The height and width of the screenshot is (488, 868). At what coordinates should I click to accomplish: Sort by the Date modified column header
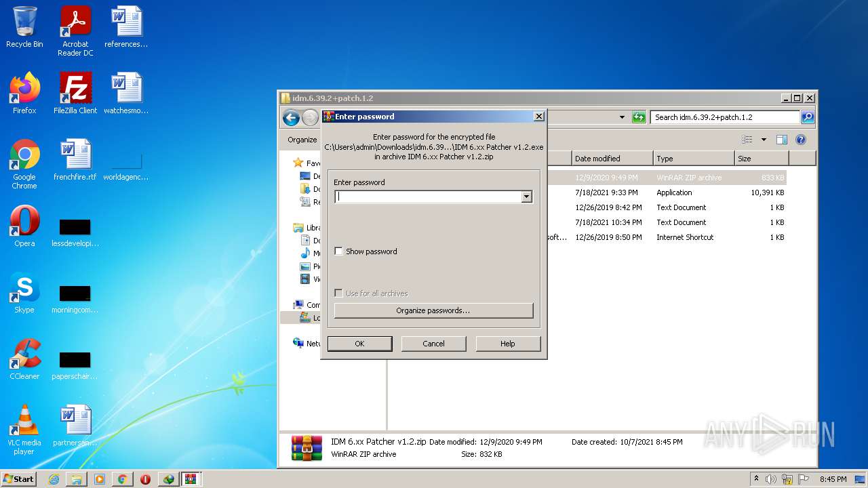[x=612, y=159]
